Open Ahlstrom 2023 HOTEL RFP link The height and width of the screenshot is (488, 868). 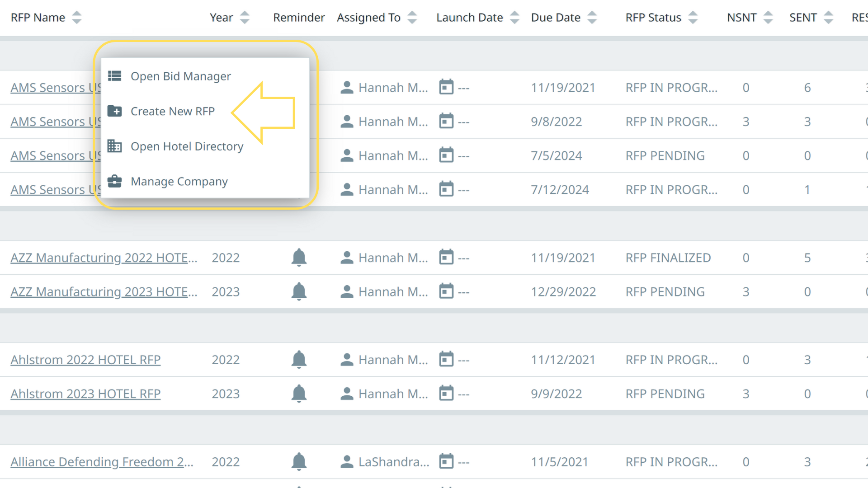[85, 394]
